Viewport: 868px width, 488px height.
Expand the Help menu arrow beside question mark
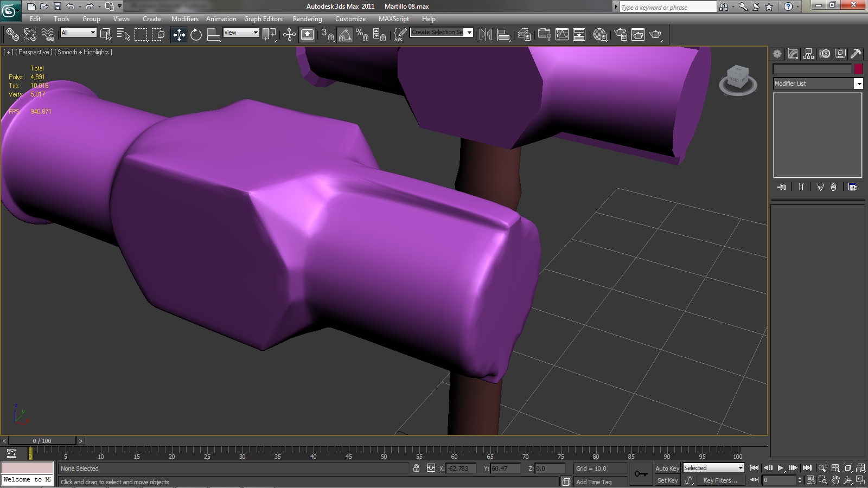pyautogui.click(x=799, y=7)
